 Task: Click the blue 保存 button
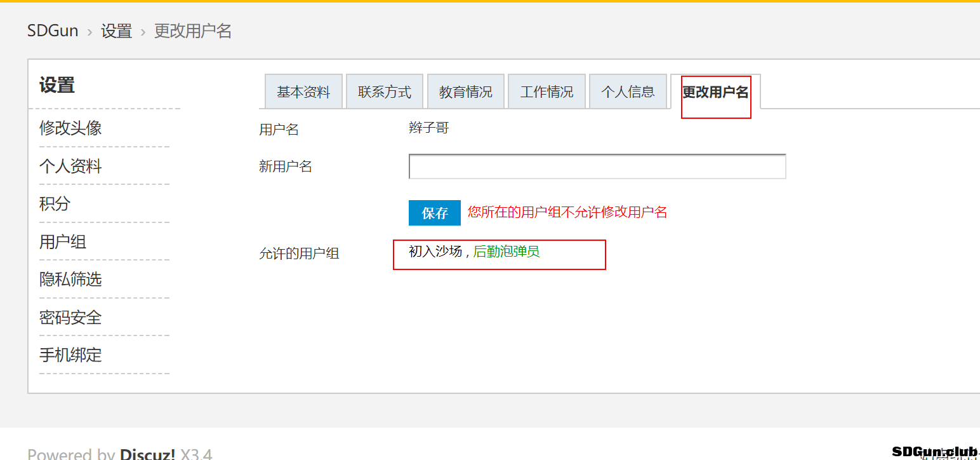coord(435,213)
